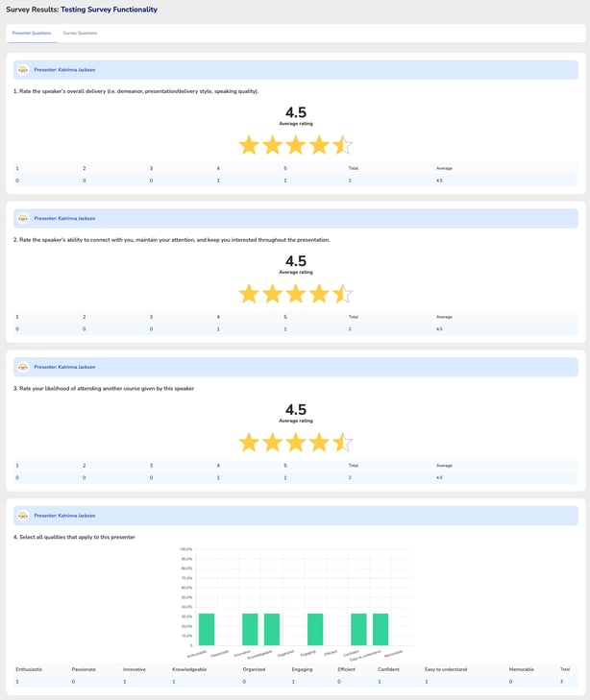The image size is (590, 700).
Task: Click the presenter avatar above question 3
Action: tap(23, 367)
